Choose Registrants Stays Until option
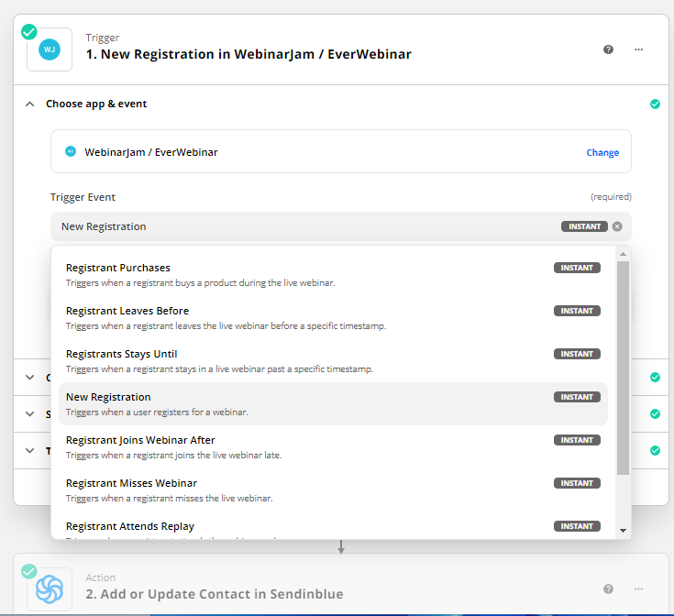Viewport: 674px width, 616px height. [333, 361]
